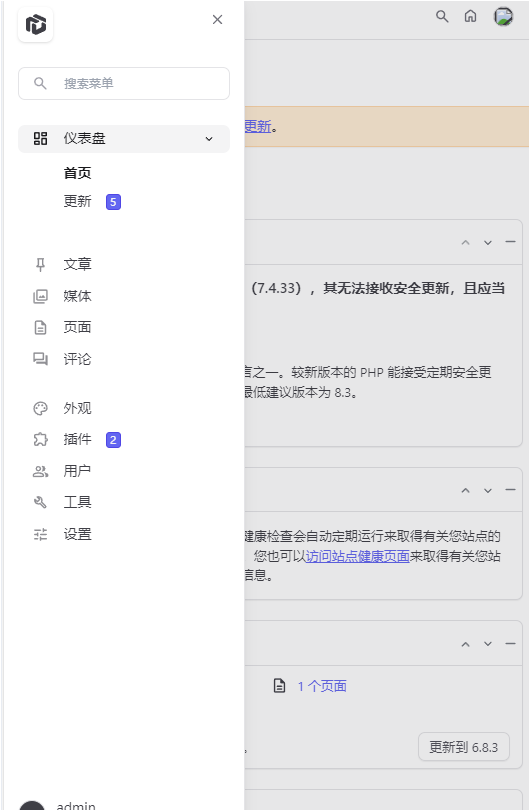Screen dimensions: 529x810
Task: Click the pin icon for 文章
Action: pos(40,264)
